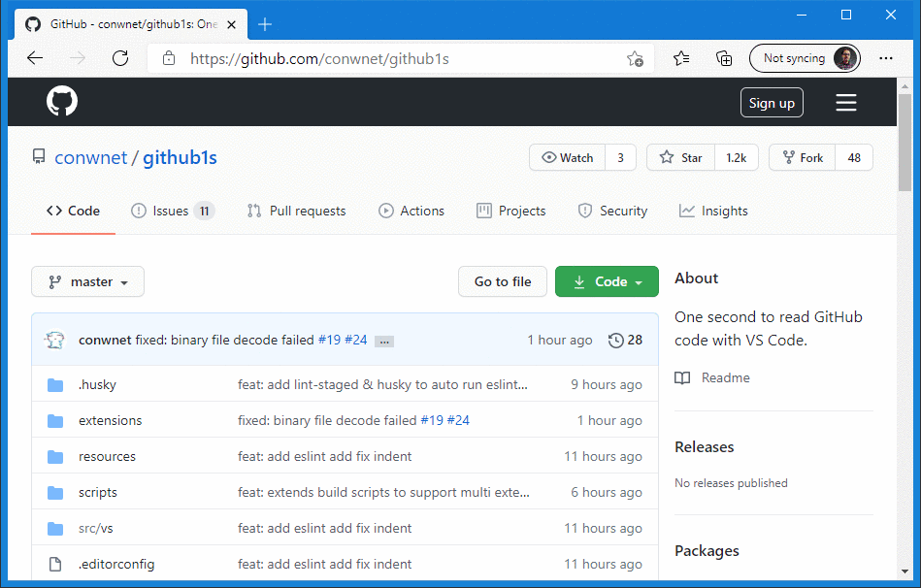Open the profile avatar next to Not syncing

[x=845, y=58]
